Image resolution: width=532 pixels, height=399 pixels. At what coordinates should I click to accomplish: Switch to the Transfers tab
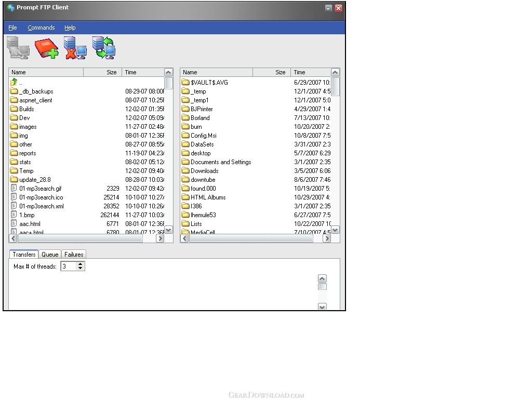pyautogui.click(x=24, y=255)
